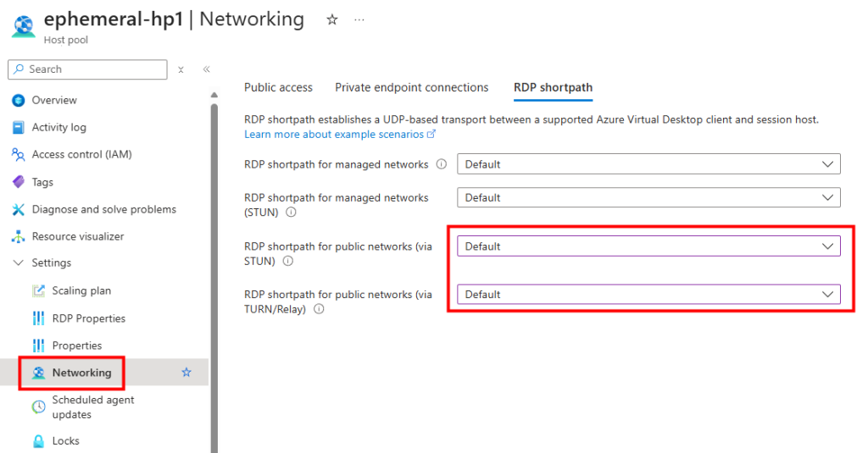Click the Diagnose and solve problems icon
This screenshot has width=868, height=453.
click(x=19, y=209)
